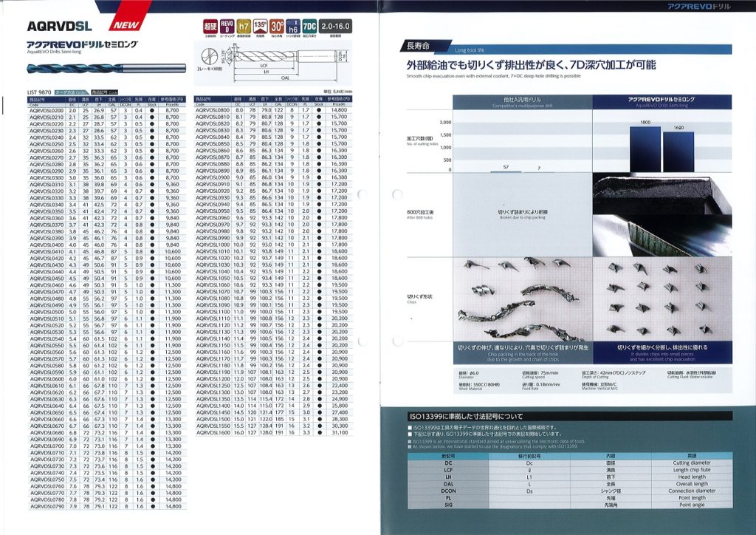Image resolution: width=756 pixels, height=535 pixels.
Task: Click the アクアREVOドリル header on the top-right strip
Action: tap(698, 6)
